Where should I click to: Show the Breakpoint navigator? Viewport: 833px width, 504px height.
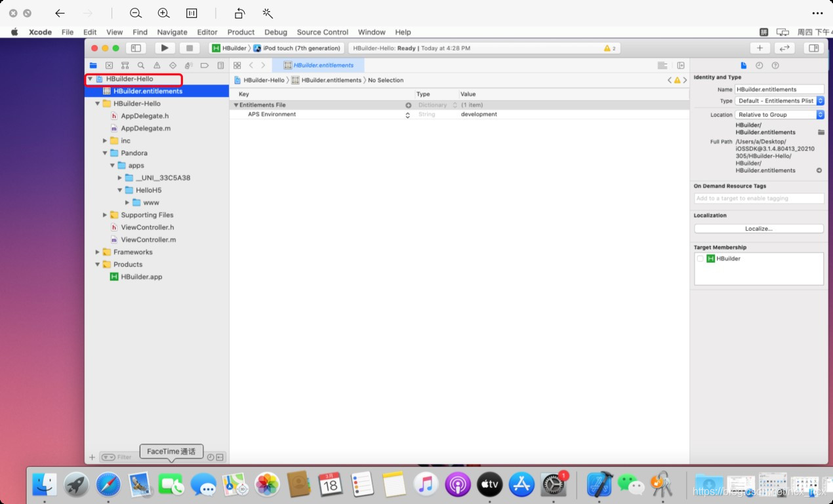[205, 66]
